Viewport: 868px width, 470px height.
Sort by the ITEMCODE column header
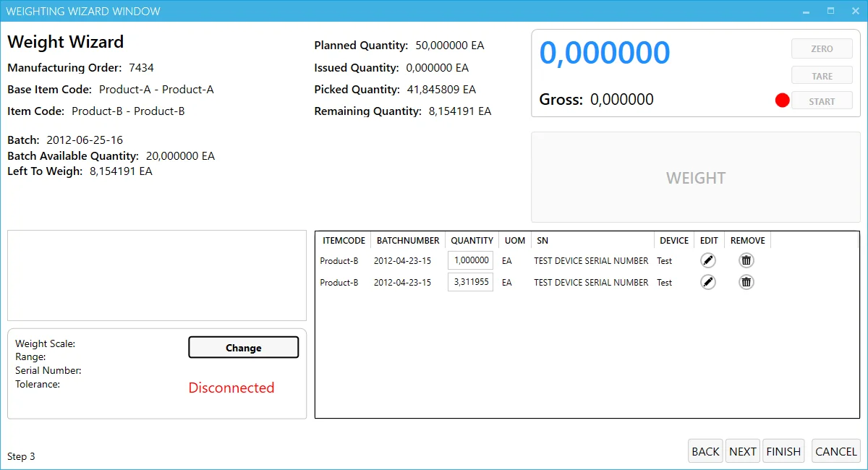tap(344, 240)
